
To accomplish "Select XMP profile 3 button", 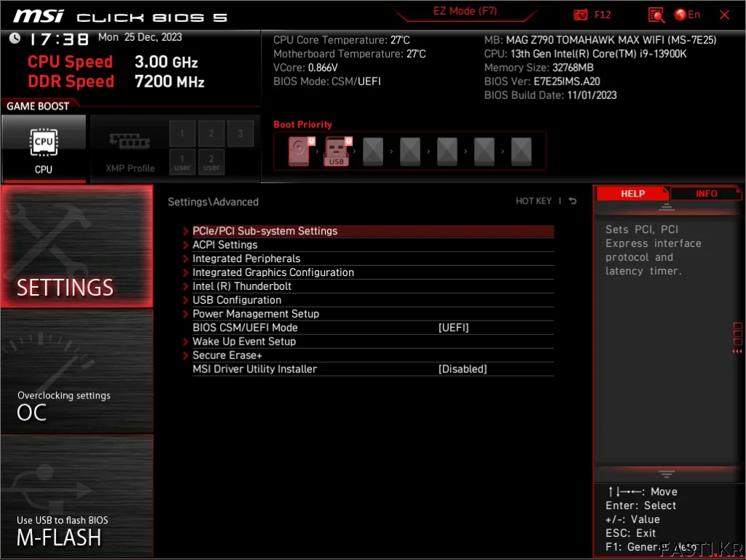I will coord(240,133).
